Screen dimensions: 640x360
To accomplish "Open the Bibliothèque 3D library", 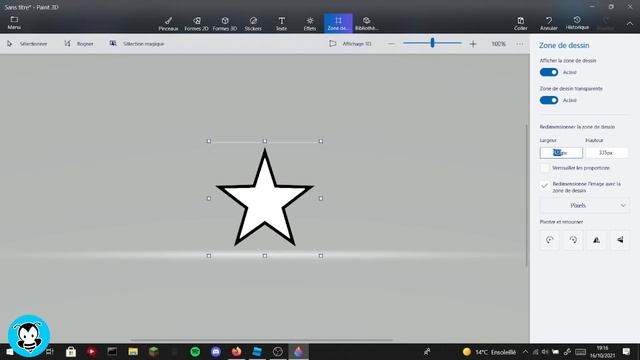I will [366, 24].
